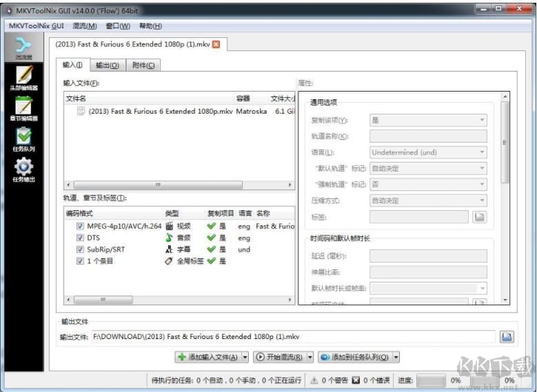
Task: Click the 容器 column header
Action: [251, 99]
